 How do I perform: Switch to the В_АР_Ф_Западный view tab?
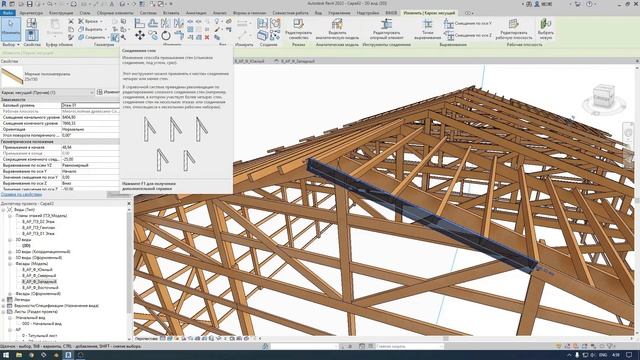pos(298,61)
